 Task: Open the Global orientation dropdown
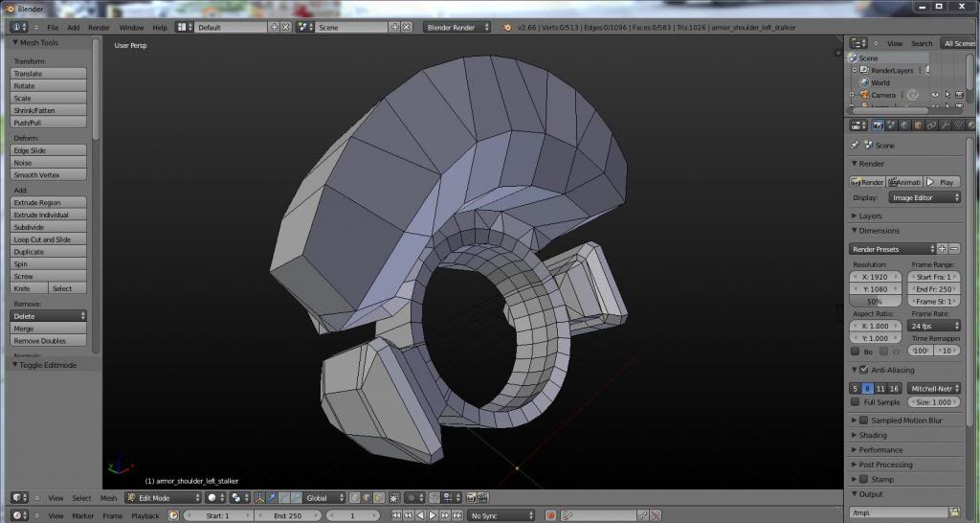323,498
